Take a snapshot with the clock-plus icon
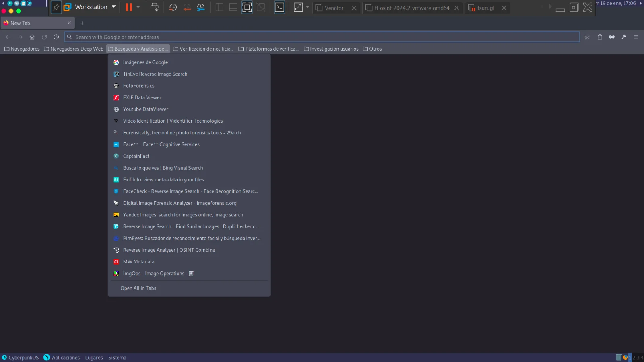Viewport: 644px width, 362px height. click(173, 7)
